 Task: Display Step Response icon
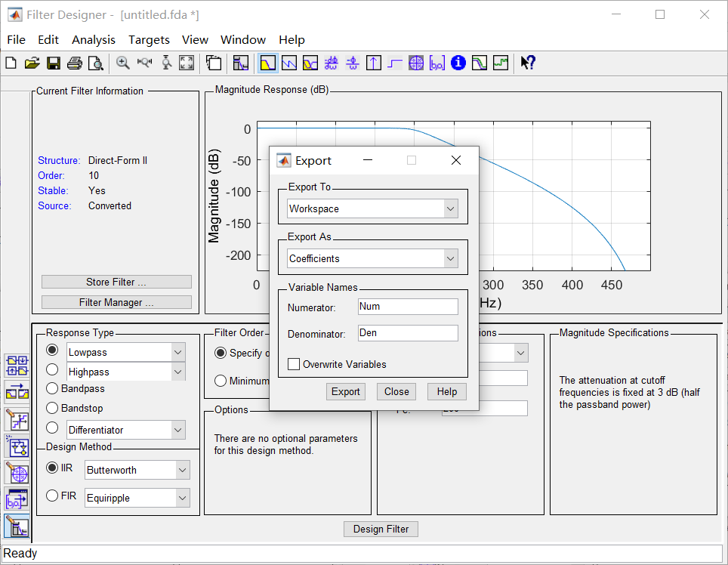(x=395, y=63)
